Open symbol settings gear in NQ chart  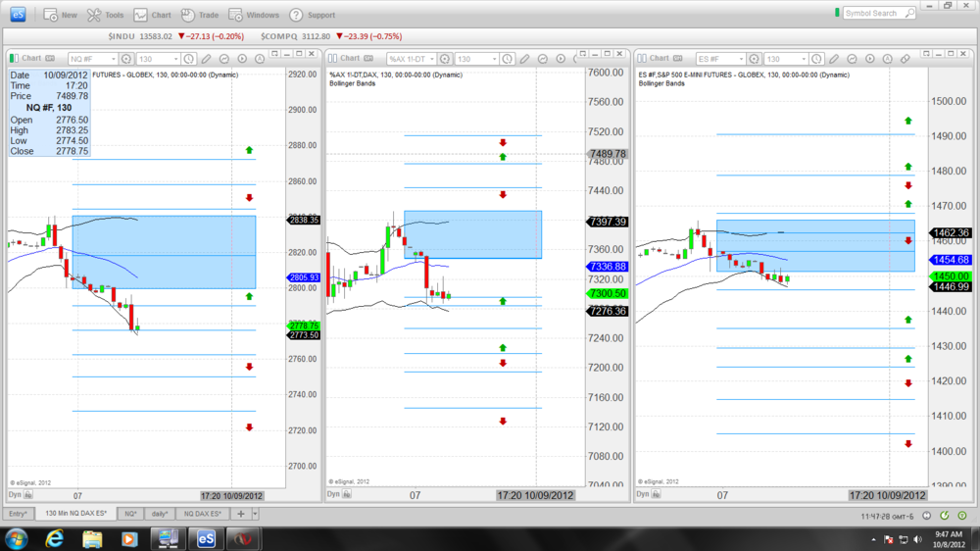point(126,59)
